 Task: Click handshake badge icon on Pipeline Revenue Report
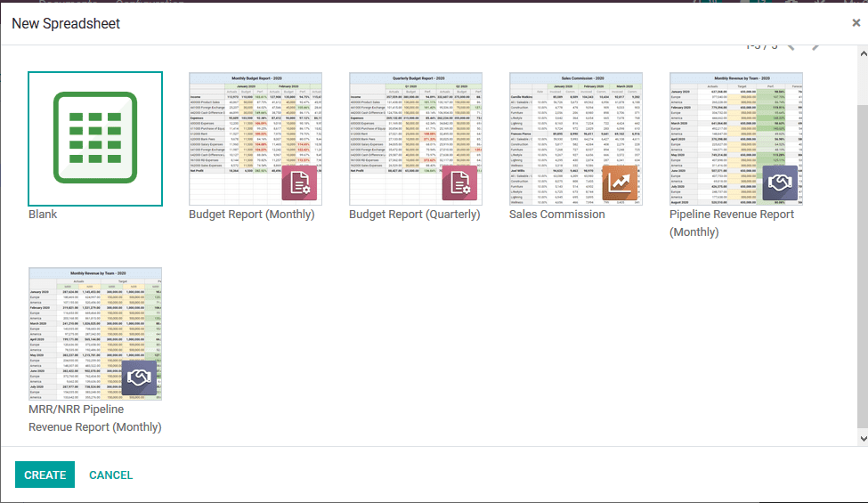click(780, 183)
